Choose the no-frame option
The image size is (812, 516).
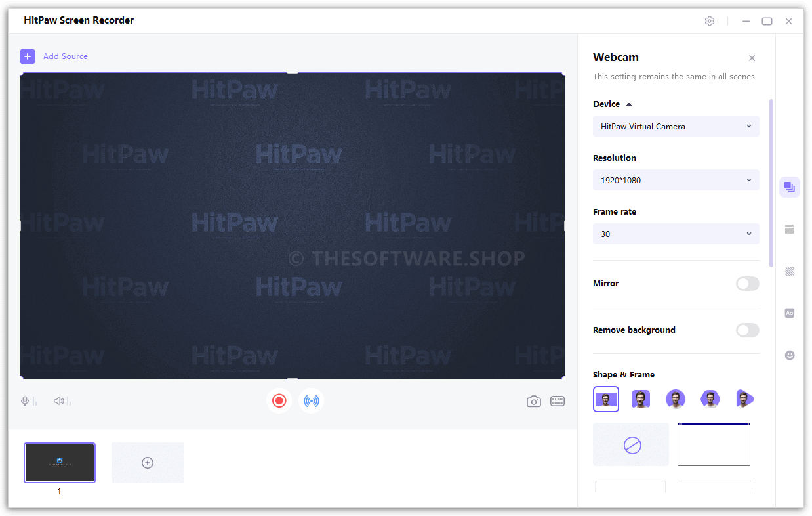631,444
